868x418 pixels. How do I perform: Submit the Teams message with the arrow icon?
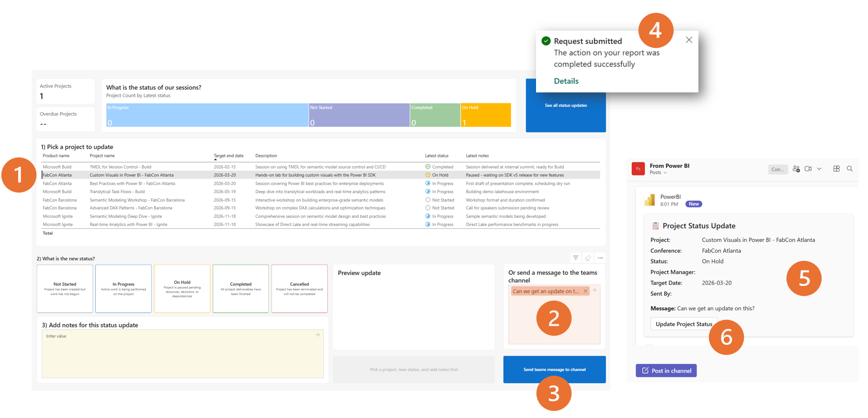pos(594,290)
